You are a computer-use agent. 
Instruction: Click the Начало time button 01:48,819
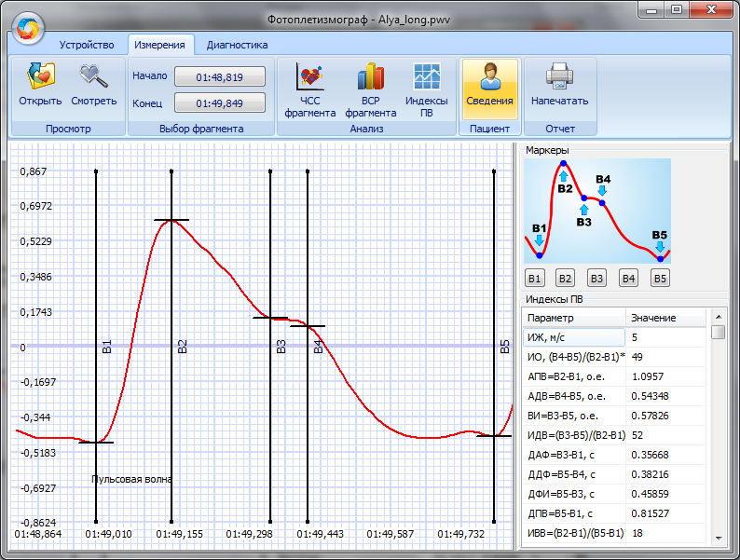pyautogui.click(x=220, y=76)
